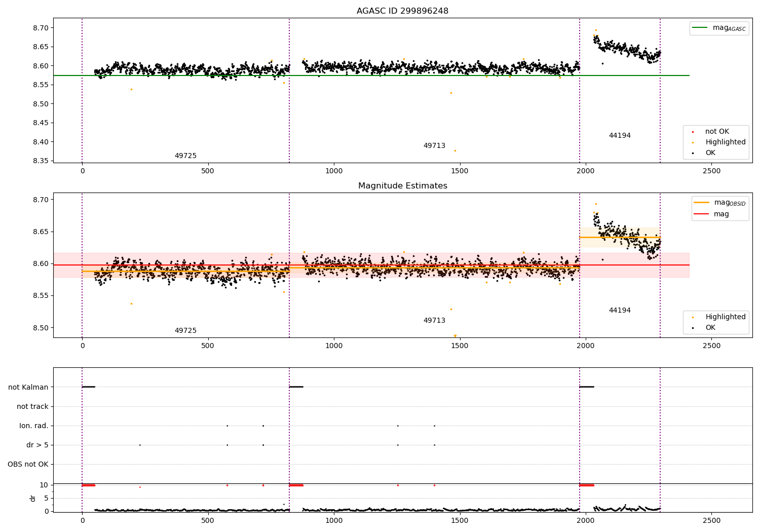Click the 2500 x-axis tick of the bottom plot
Image resolution: width=760 pixels, height=532 pixels.
(711, 520)
